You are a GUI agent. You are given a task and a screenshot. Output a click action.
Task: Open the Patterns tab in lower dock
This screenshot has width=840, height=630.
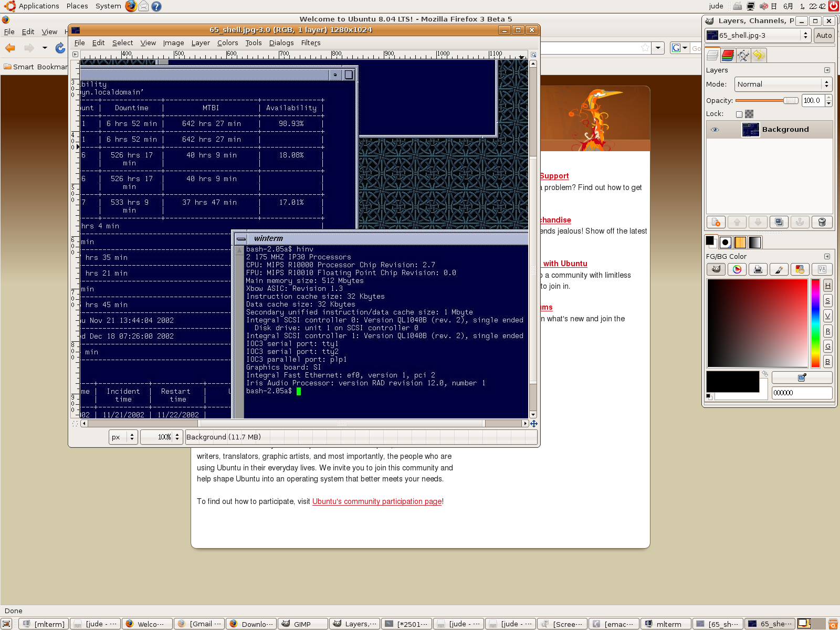tap(740, 242)
